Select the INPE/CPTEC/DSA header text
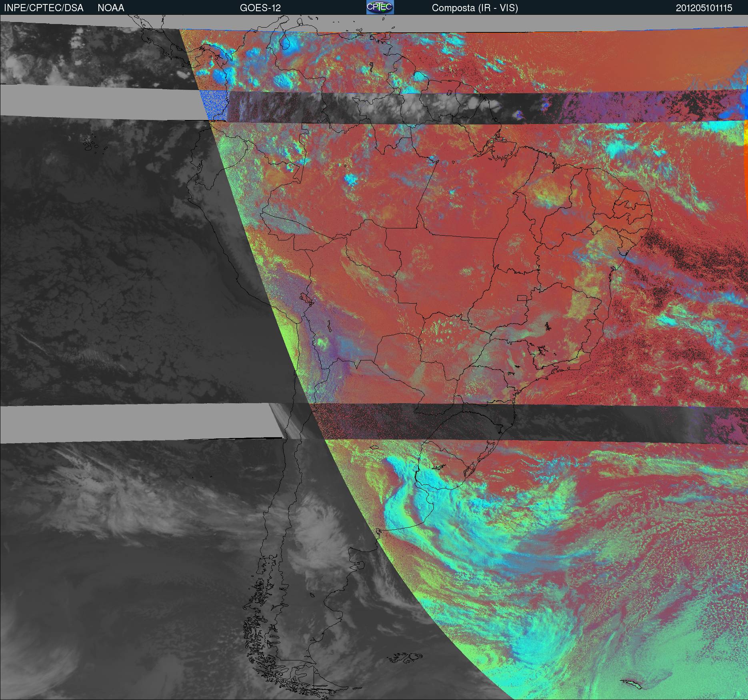Viewport: 748px width, 700px height. pos(44,8)
